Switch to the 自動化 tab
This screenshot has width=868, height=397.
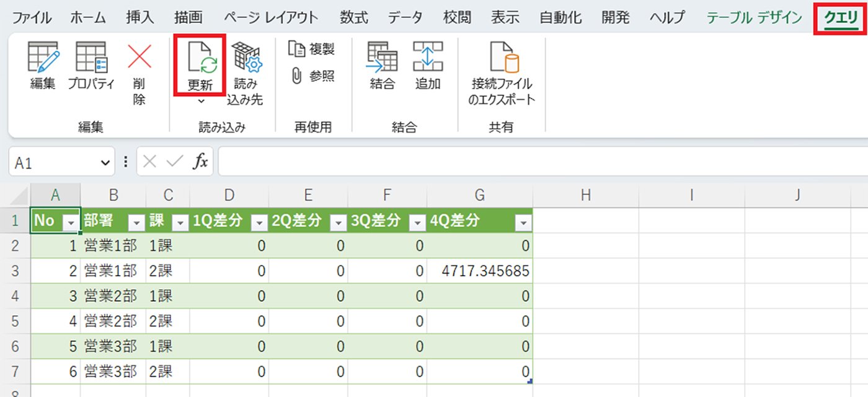coord(560,17)
